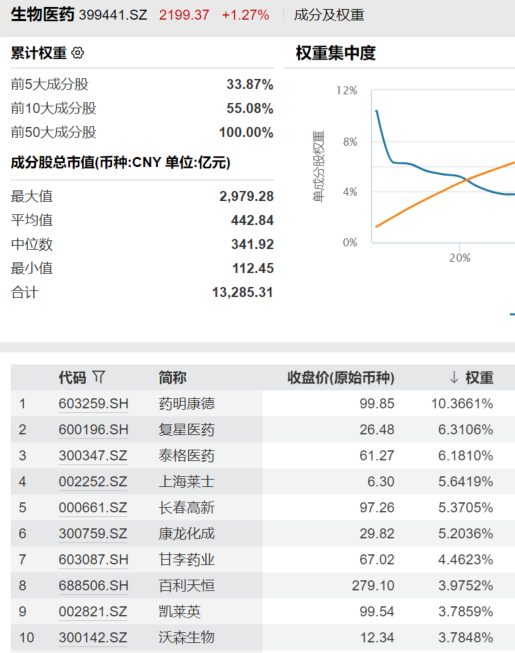Open stock code 603087.SH

pos(93,559)
